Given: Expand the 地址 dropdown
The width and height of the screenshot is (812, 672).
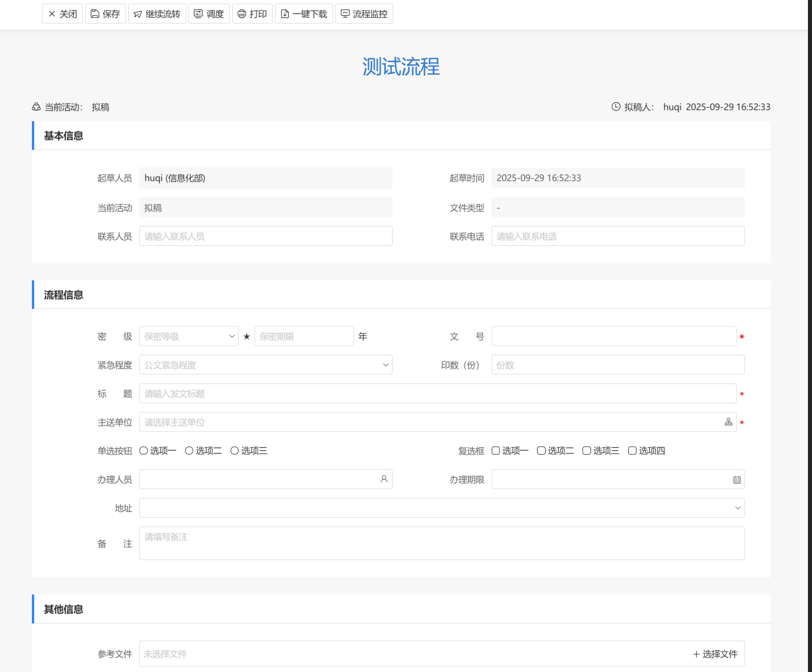Looking at the screenshot, I should click(442, 508).
